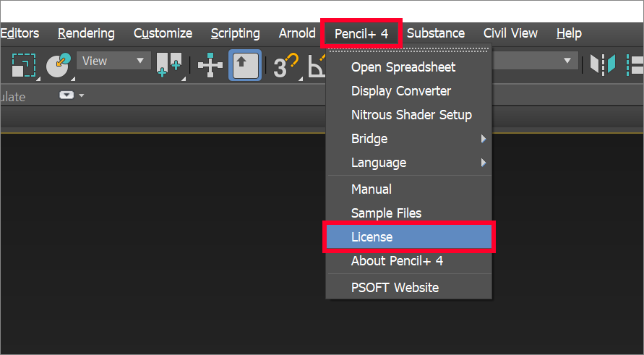The width and height of the screenshot is (644, 355).
Task: Open Sample Files entry
Action: click(409, 213)
